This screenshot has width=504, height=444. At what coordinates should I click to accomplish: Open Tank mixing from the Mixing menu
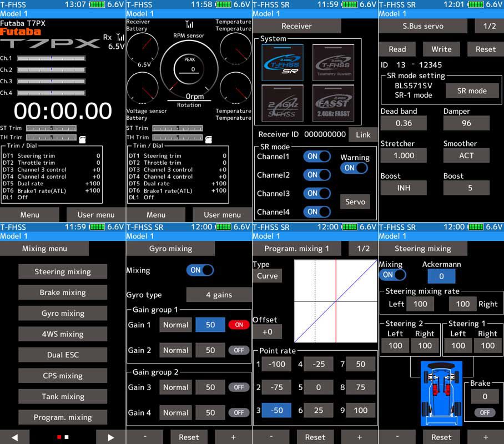63,396
